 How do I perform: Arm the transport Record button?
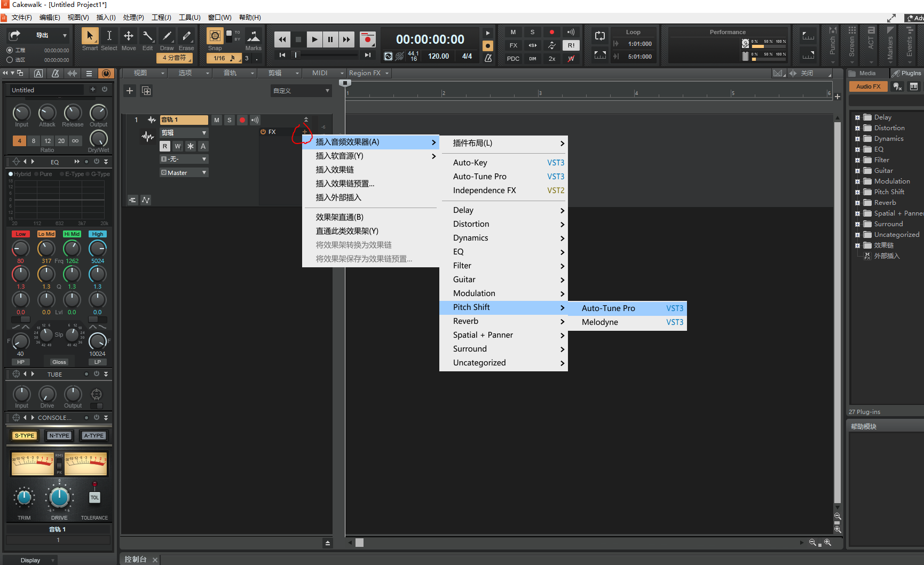pos(367,39)
